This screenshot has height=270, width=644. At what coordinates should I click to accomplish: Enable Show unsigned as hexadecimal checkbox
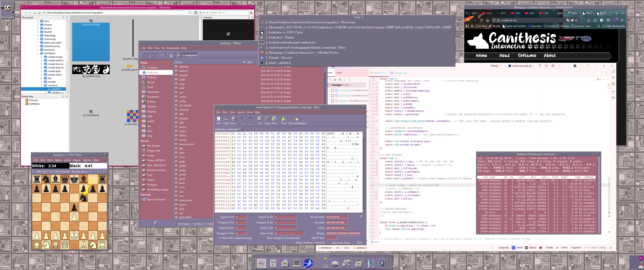click(265, 238)
